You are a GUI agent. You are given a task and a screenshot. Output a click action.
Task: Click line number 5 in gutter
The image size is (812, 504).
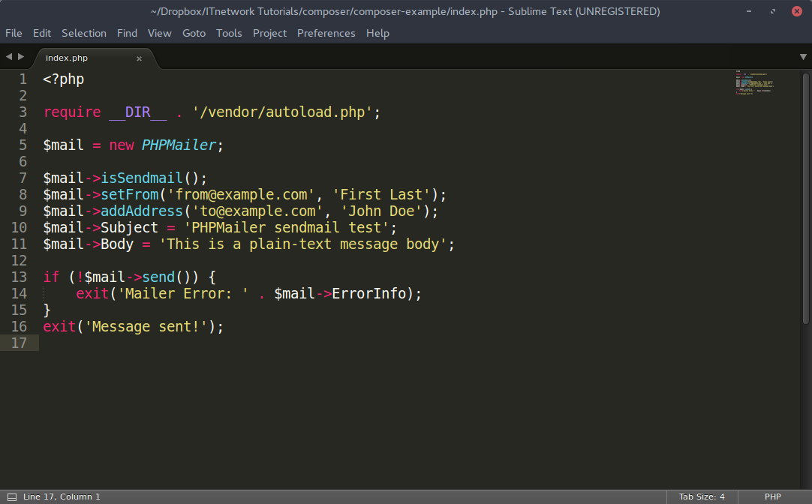(23, 145)
